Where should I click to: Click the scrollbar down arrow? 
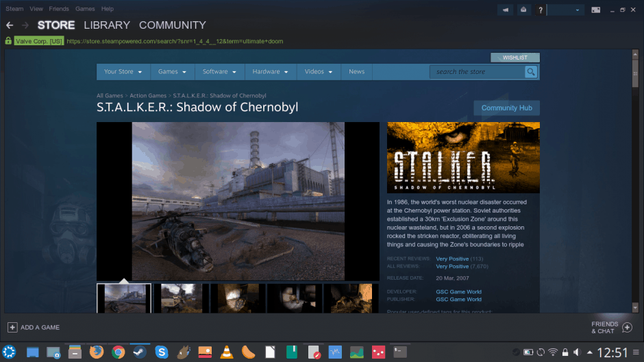click(x=635, y=307)
